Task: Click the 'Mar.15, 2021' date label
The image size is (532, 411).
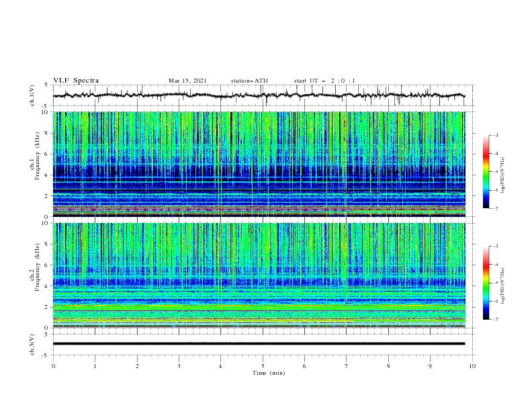Action: pyautogui.click(x=187, y=81)
